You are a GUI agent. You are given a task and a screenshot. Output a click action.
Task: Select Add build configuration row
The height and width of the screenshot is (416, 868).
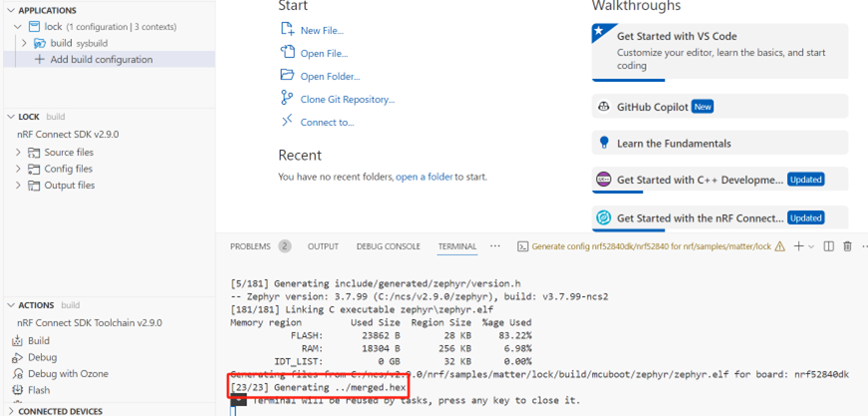(x=109, y=59)
